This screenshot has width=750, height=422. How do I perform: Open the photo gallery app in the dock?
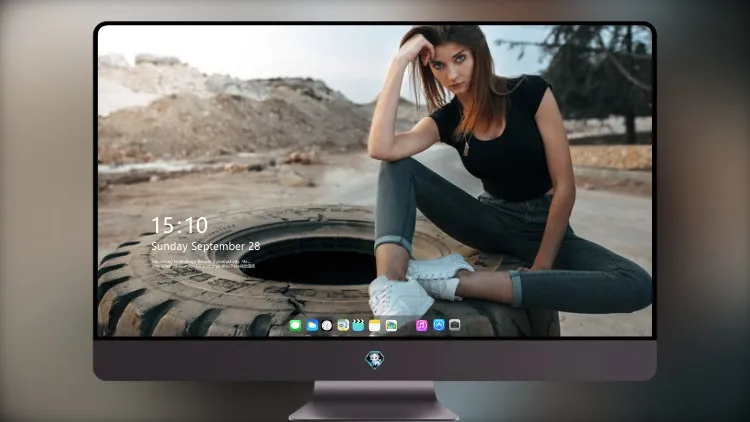[391, 326]
